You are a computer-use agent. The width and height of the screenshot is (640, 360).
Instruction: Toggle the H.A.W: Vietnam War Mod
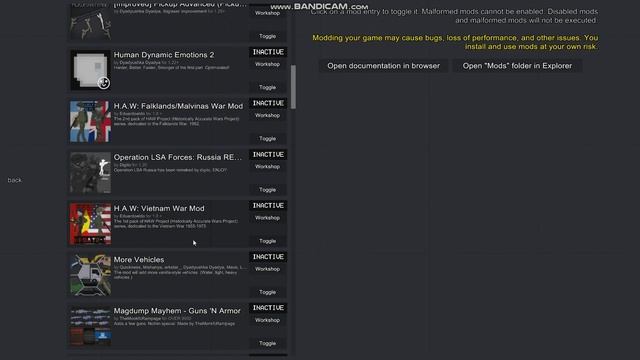pyautogui.click(x=268, y=241)
